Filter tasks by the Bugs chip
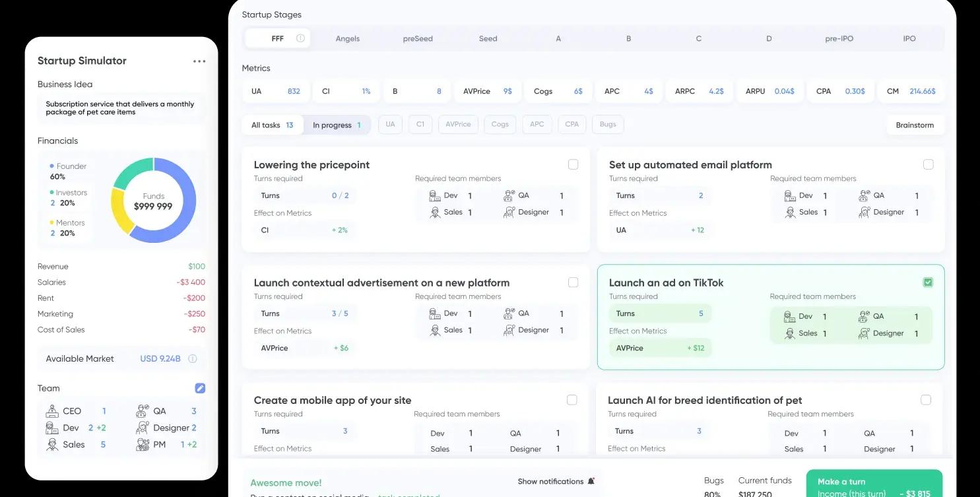The width and height of the screenshot is (980, 497). pos(608,124)
